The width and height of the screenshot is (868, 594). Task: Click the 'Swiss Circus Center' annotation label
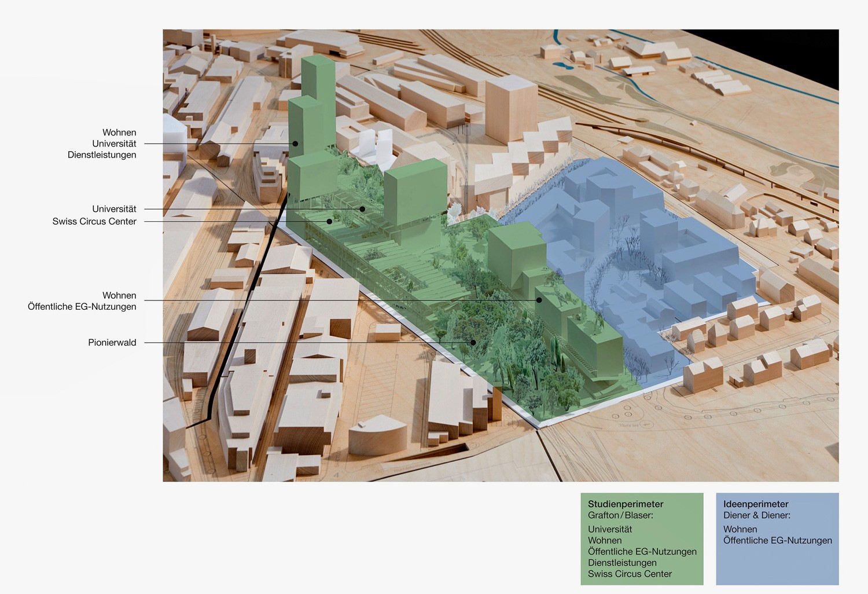point(94,221)
